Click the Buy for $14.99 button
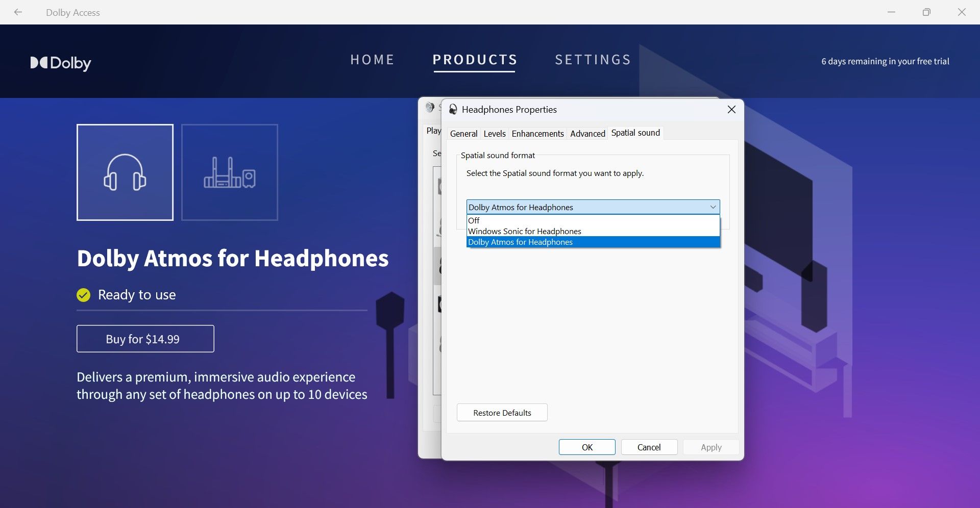Viewport: 980px width, 508px height. [x=145, y=338]
